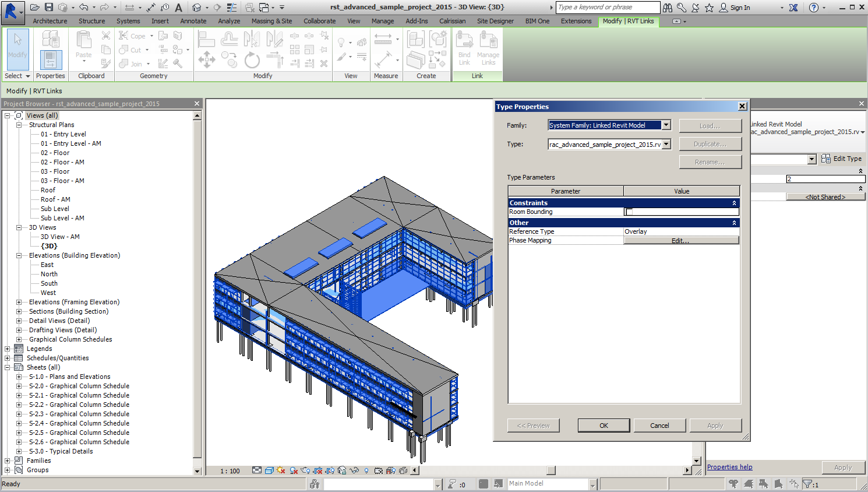Select the 3D View - AM item
This screenshot has width=868, height=492.
point(60,237)
